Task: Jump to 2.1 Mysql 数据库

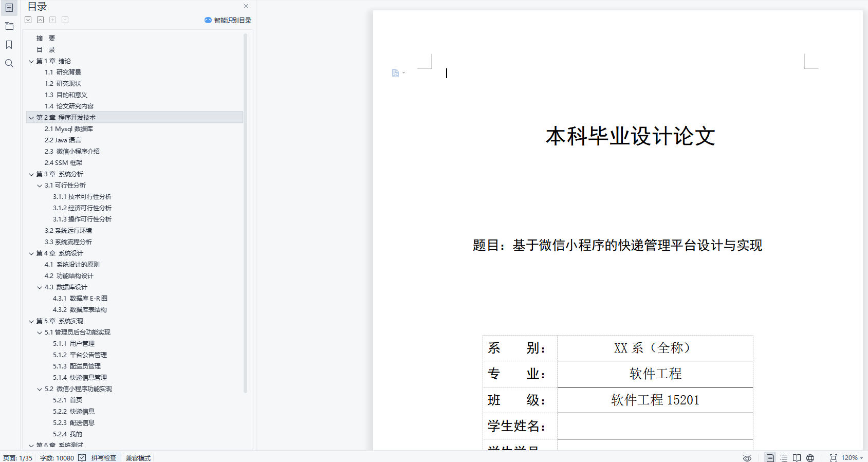Action: click(69, 129)
